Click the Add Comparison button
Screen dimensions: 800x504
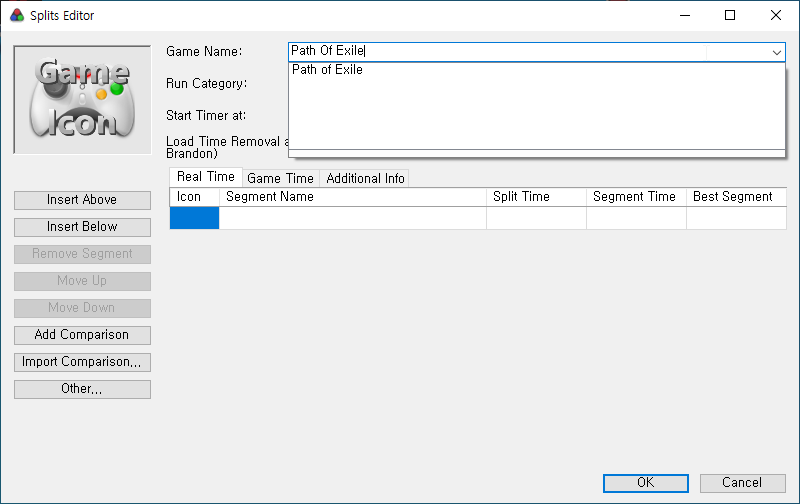tap(82, 335)
